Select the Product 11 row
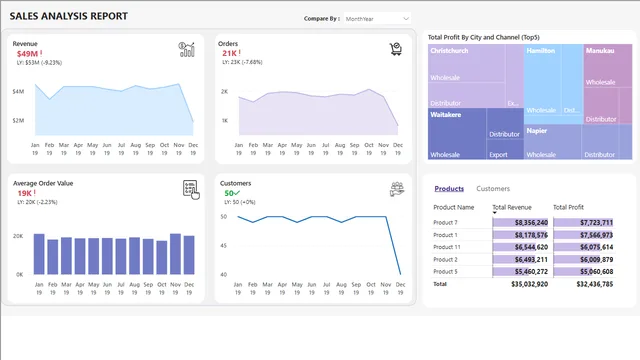The image size is (640, 360). (523, 247)
